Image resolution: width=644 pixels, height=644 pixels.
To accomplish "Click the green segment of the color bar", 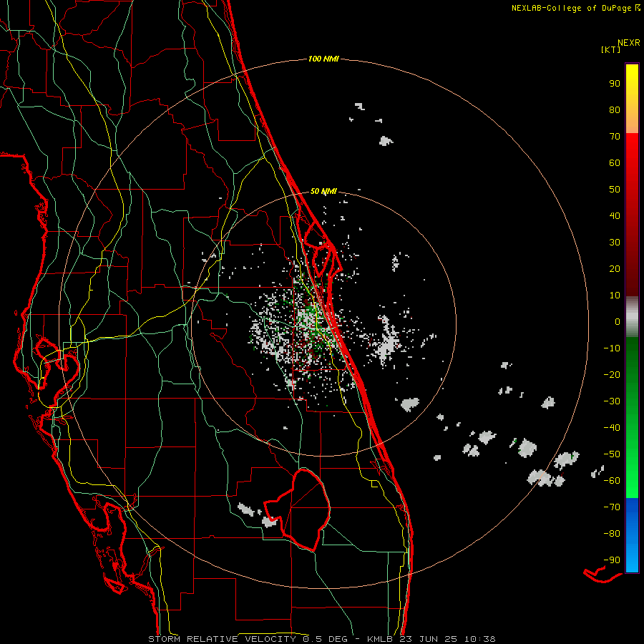I will coord(632,418).
